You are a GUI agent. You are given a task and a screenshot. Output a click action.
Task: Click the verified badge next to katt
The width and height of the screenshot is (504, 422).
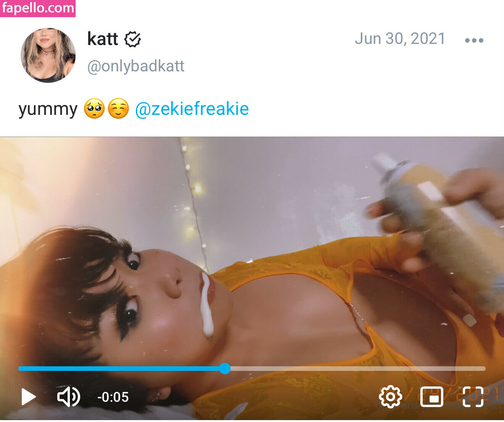pyautogui.click(x=132, y=39)
